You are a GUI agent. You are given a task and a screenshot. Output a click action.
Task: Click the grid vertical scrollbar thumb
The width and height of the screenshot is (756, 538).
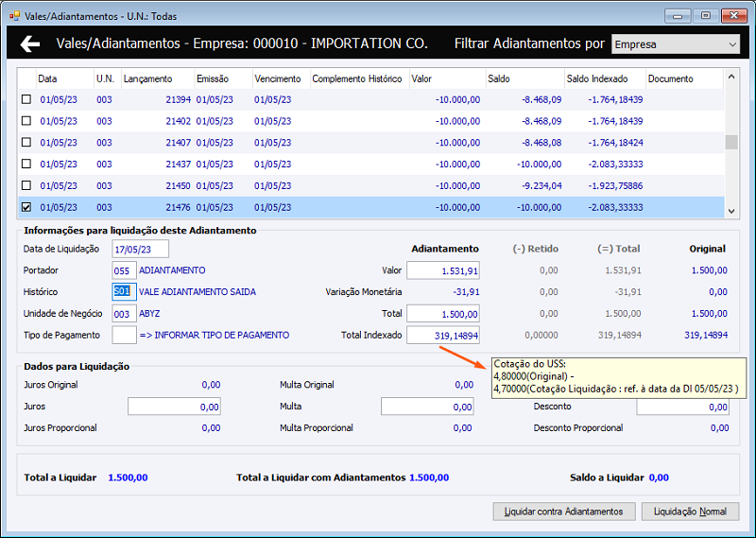pyautogui.click(x=731, y=143)
